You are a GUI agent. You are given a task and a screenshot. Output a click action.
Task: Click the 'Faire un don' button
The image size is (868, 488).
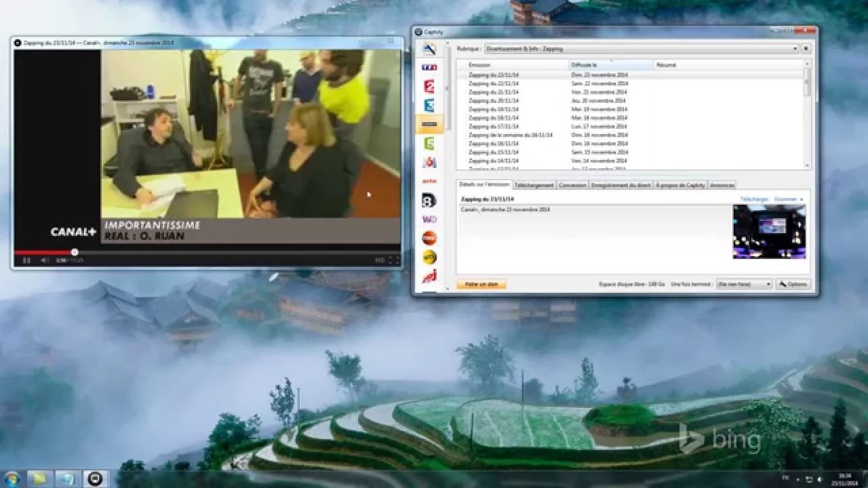(x=481, y=285)
